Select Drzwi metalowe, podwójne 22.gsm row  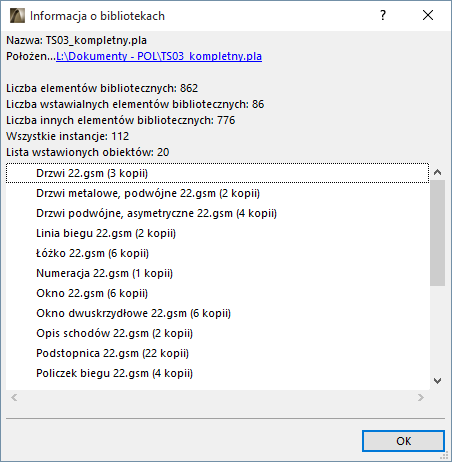pyautogui.click(x=217, y=193)
